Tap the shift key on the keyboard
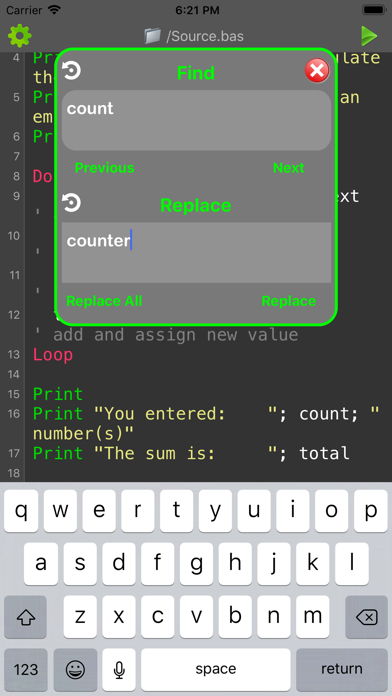Image resolution: width=392 pixels, height=696 pixels. coord(25,617)
